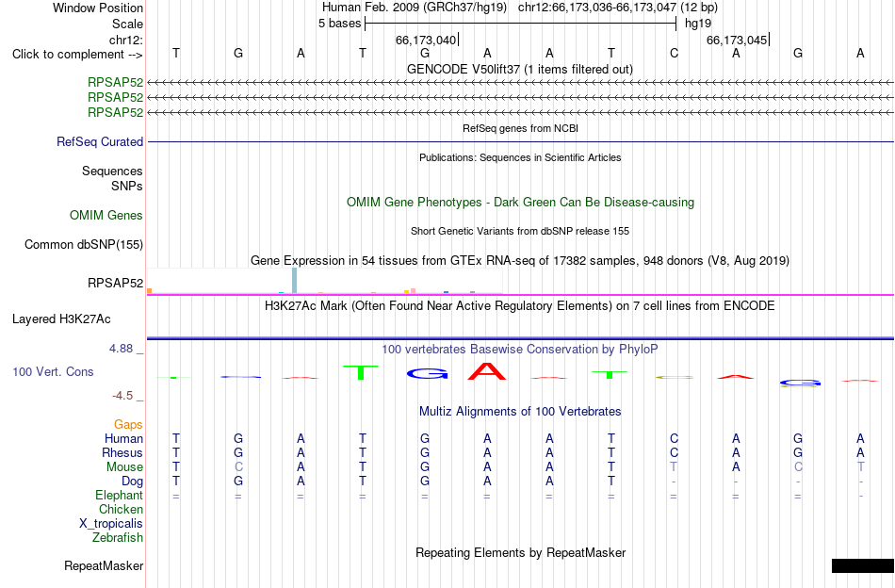Click the RepeatMasker track label
Screen dimensions: 895x588
[104, 565]
